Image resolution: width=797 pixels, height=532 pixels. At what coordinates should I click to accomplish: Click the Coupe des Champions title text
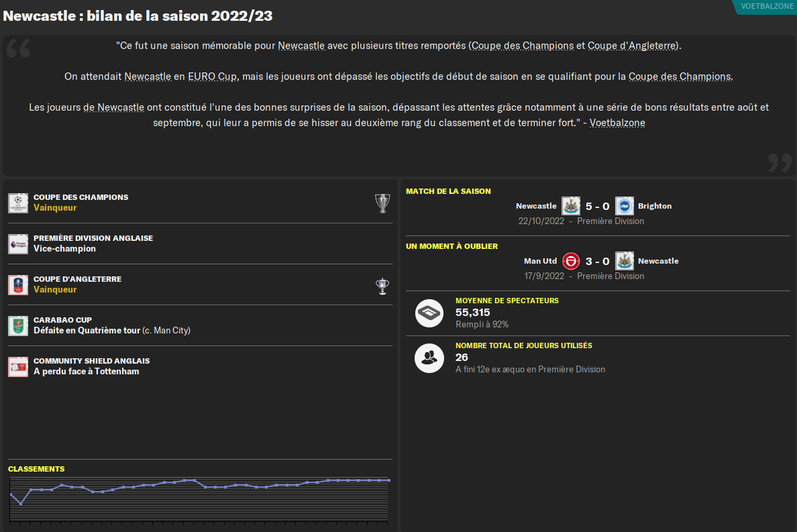tap(81, 197)
